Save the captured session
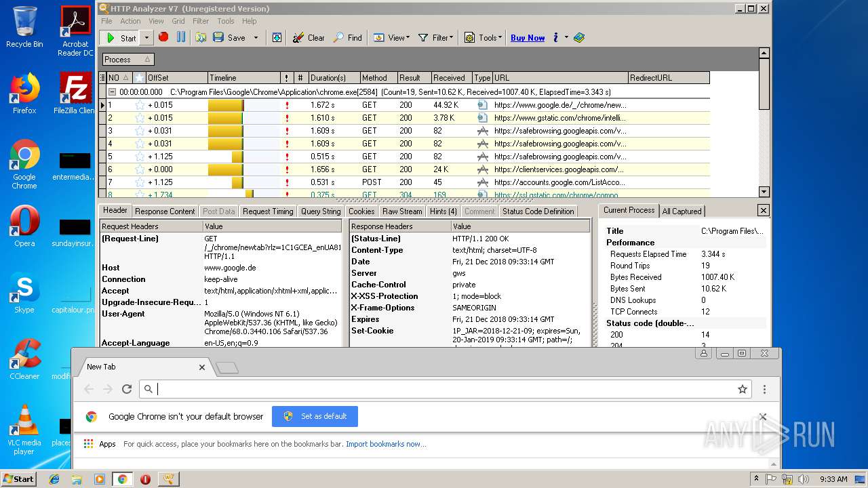The width and height of the screenshot is (868, 488). click(x=229, y=38)
